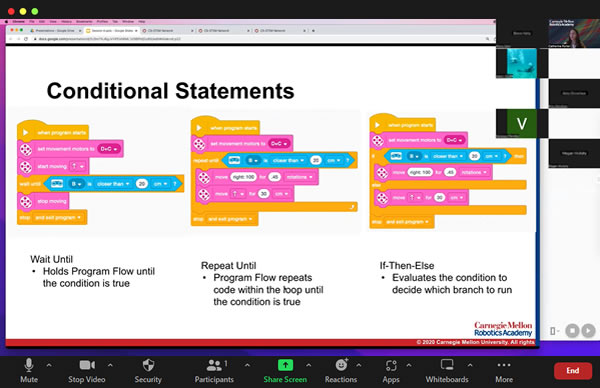Image resolution: width=600 pixels, height=388 pixels.
Task: Click the play button beside the thumbnails
Action: [x=589, y=330]
